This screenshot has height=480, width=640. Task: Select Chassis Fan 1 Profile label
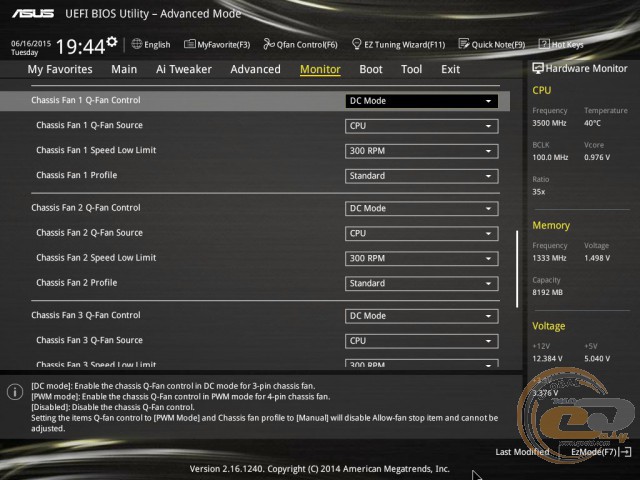click(77, 175)
